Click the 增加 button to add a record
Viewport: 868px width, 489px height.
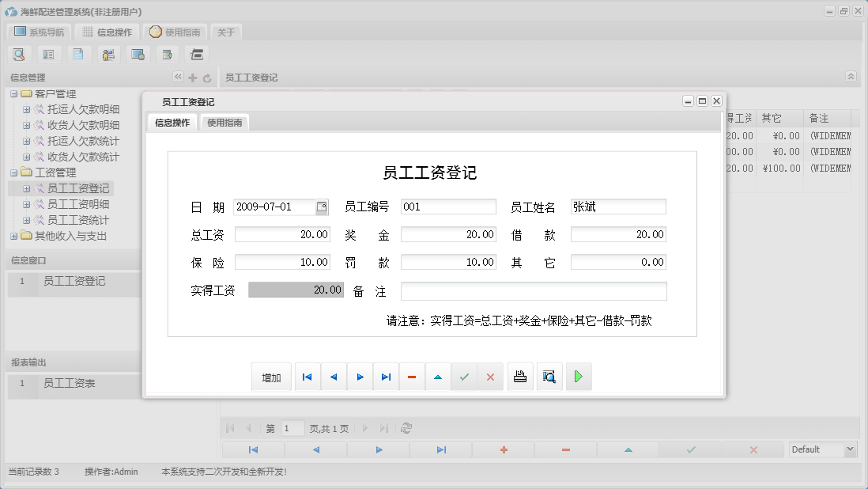(x=271, y=377)
